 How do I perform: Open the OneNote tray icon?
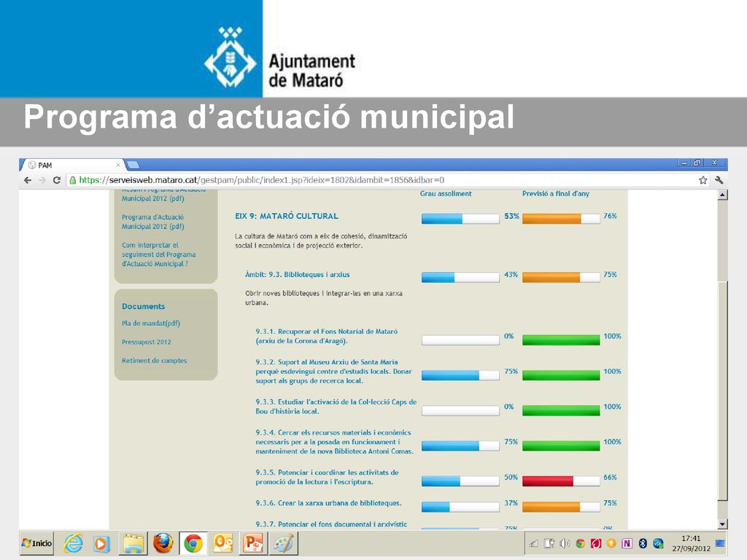627,543
